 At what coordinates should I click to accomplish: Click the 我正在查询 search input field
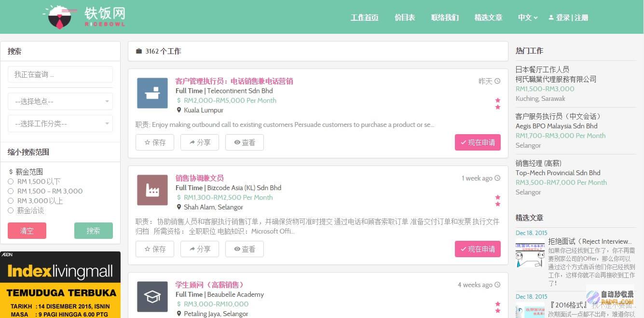click(x=60, y=74)
